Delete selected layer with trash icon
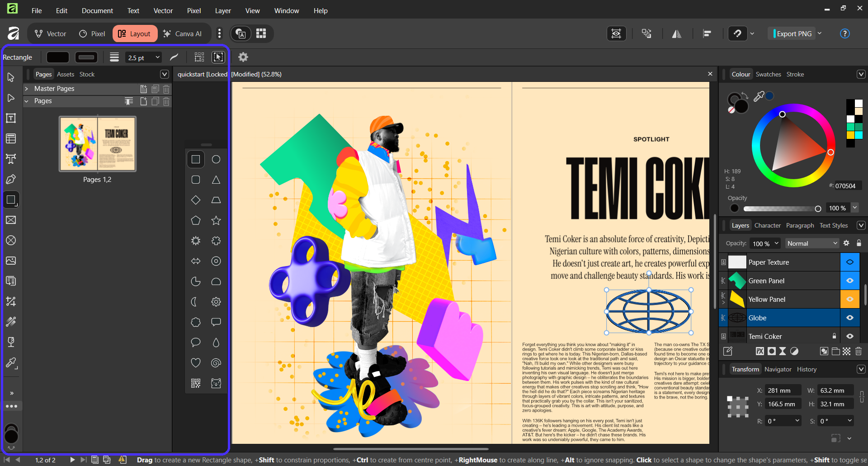The width and height of the screenshot is (868, 466). point(859,351)
